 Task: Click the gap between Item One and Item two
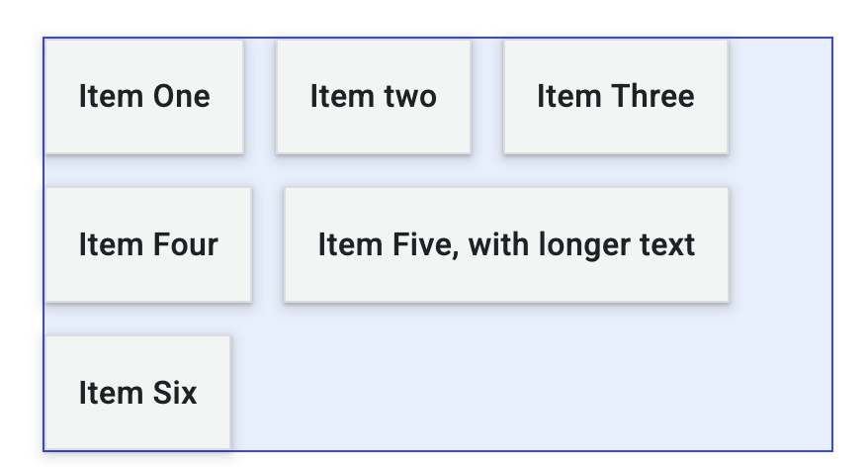point(259,97)
